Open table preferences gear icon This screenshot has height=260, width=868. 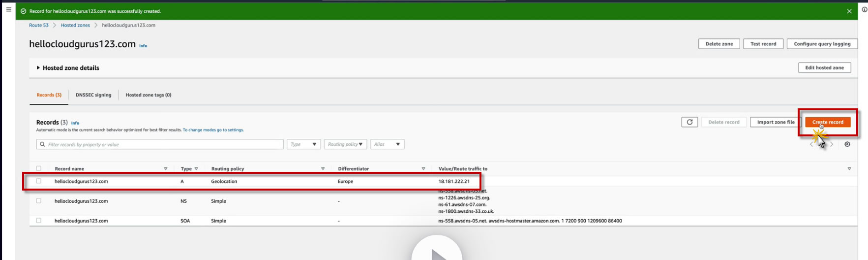point(847,144)
